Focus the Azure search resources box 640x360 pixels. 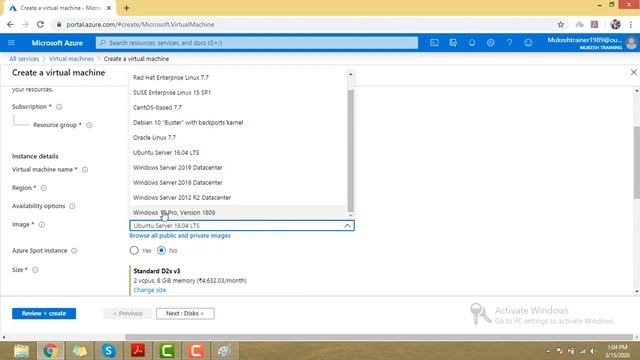(257, 43)
